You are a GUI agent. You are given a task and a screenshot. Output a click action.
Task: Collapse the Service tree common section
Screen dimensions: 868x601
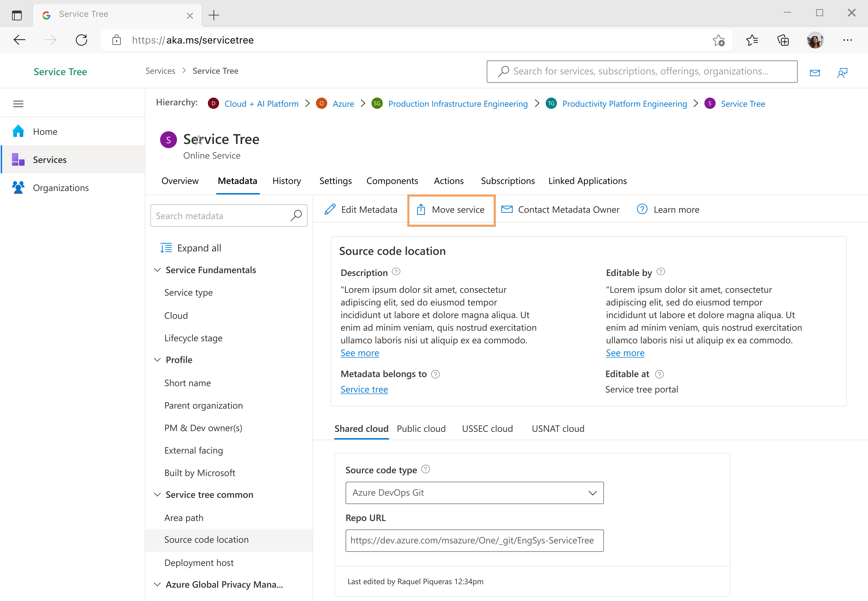coord(157,494)
